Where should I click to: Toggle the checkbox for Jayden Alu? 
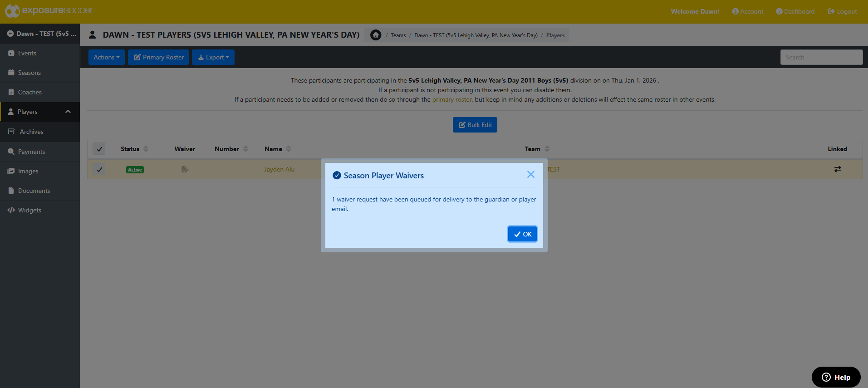tap(99, 169)
